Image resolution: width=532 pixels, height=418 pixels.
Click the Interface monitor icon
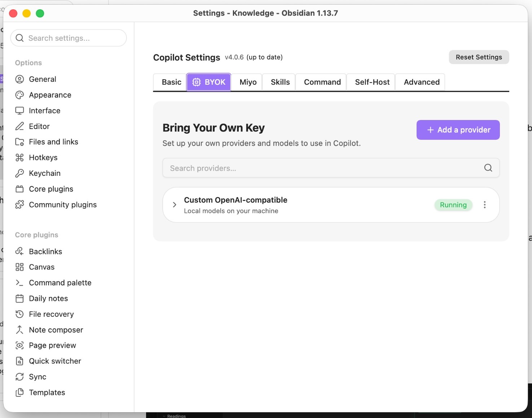tap(19, 111)
